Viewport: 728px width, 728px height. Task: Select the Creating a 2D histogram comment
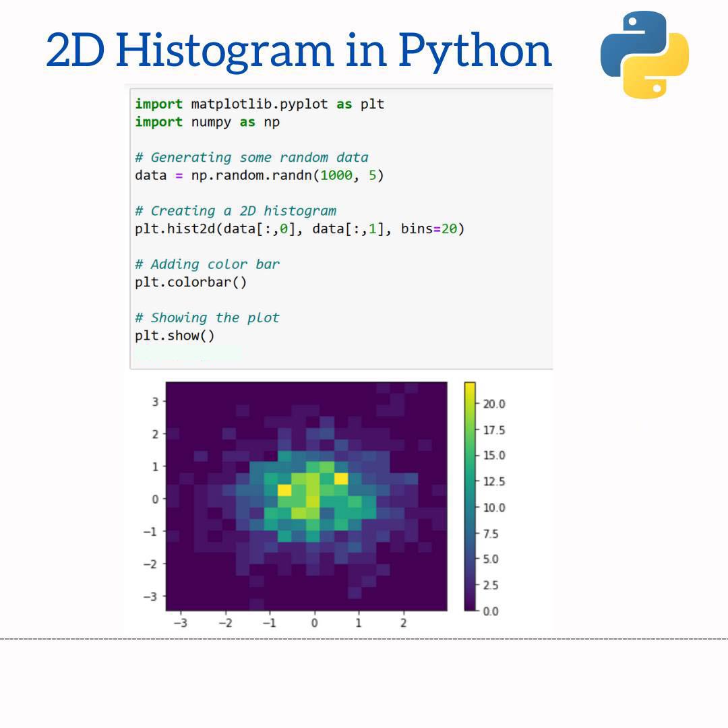pyautogui.click(x=235, y=210)
